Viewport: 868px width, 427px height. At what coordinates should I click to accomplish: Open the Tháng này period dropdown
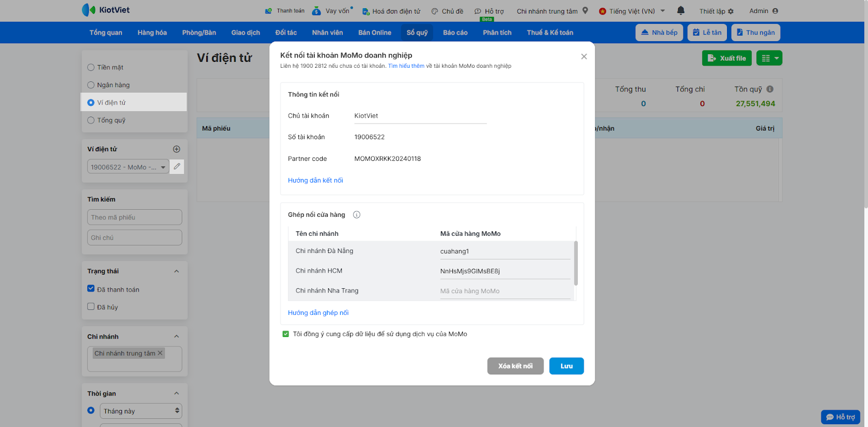(x=141, y=411)
